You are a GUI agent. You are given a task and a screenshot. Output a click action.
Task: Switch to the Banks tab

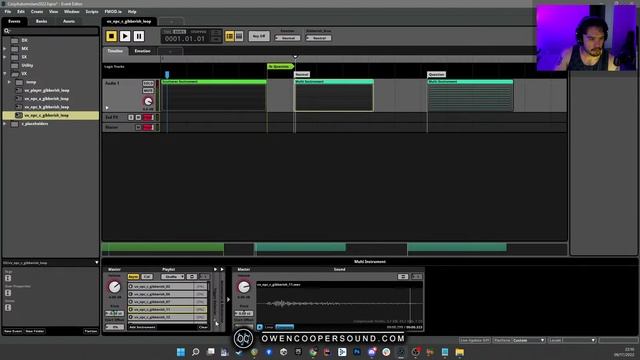pos(41,21)
